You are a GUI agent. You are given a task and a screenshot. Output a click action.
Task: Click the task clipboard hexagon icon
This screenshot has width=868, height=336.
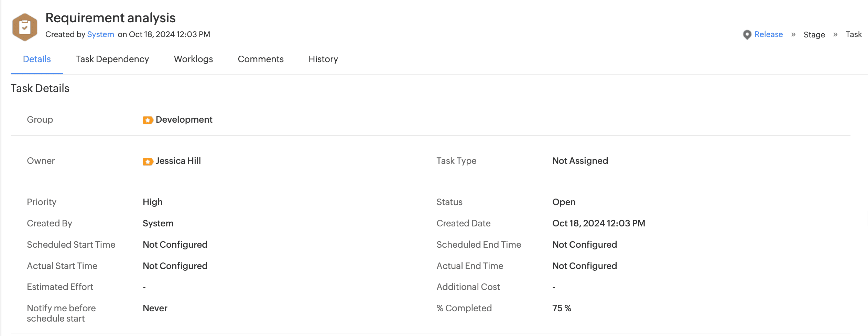pos(24,27)
